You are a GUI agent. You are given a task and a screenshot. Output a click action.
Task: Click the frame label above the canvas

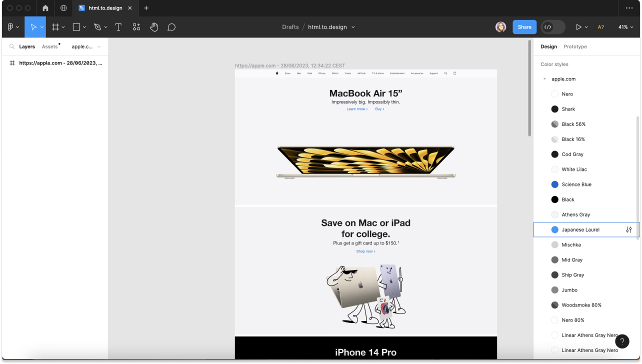coord(290,65)
